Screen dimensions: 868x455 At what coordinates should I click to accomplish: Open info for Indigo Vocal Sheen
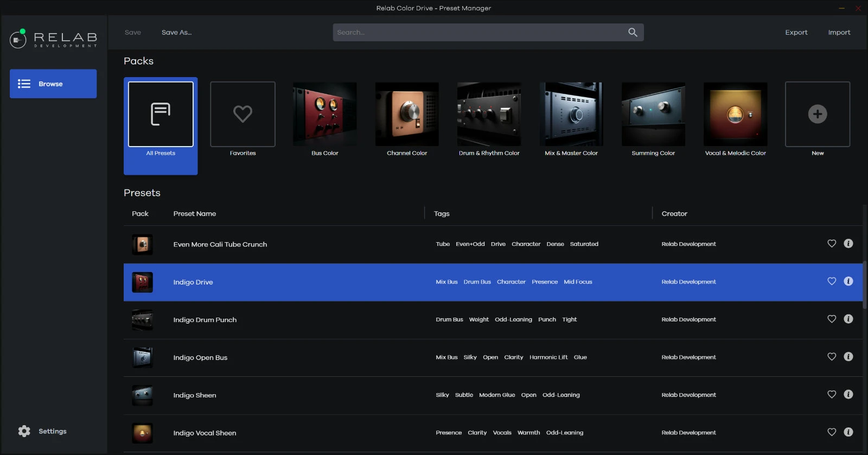click(848, 432)
